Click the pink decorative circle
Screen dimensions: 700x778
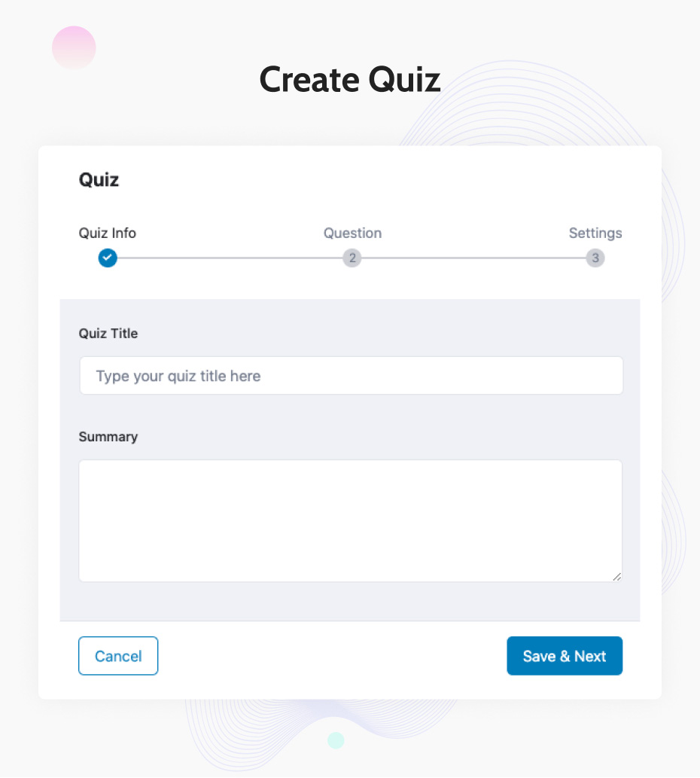coord(74,47)
